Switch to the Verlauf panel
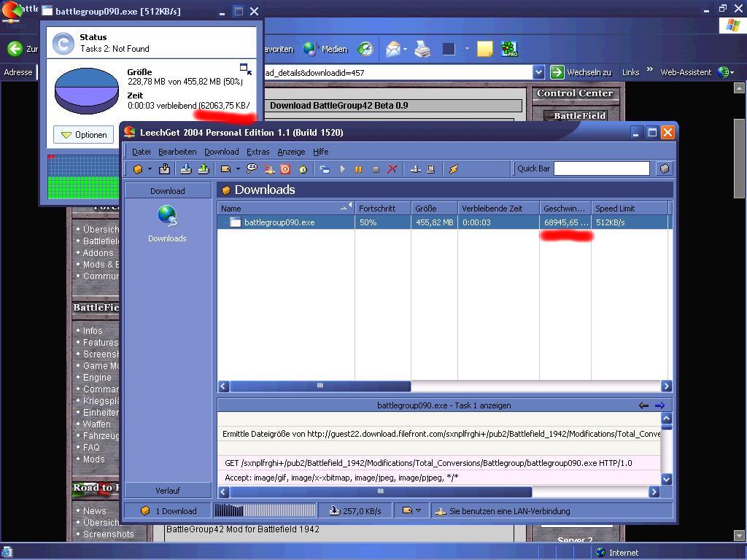The width and height of the screenshot is (747, 560). [167, 491]
